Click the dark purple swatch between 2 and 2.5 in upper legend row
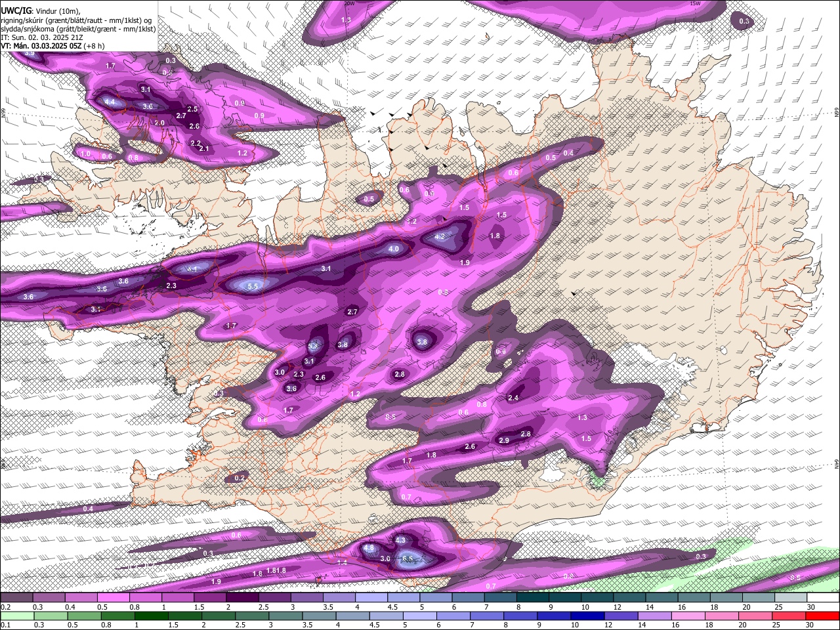The width and height of the screenshot is (840, 630). 242,598
